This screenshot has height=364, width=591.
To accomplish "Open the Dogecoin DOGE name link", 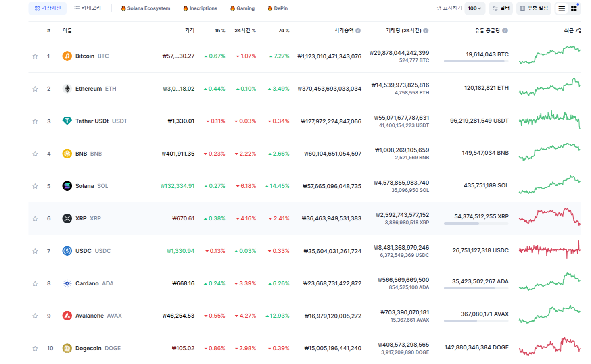I will [x=98, y=348].
